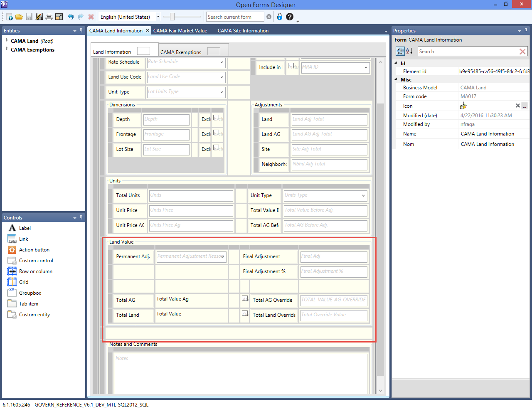
Task: Click the blue Undo arrow icon
Action: pos(71,17)
